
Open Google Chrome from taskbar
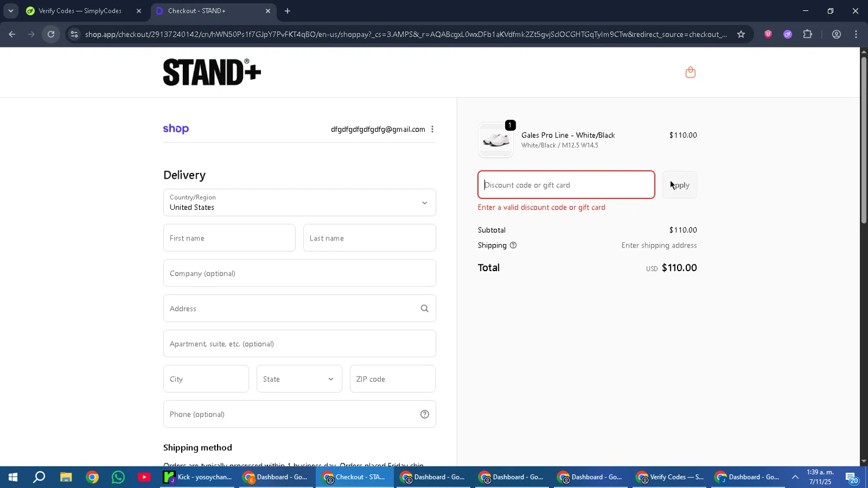point(92,478)
